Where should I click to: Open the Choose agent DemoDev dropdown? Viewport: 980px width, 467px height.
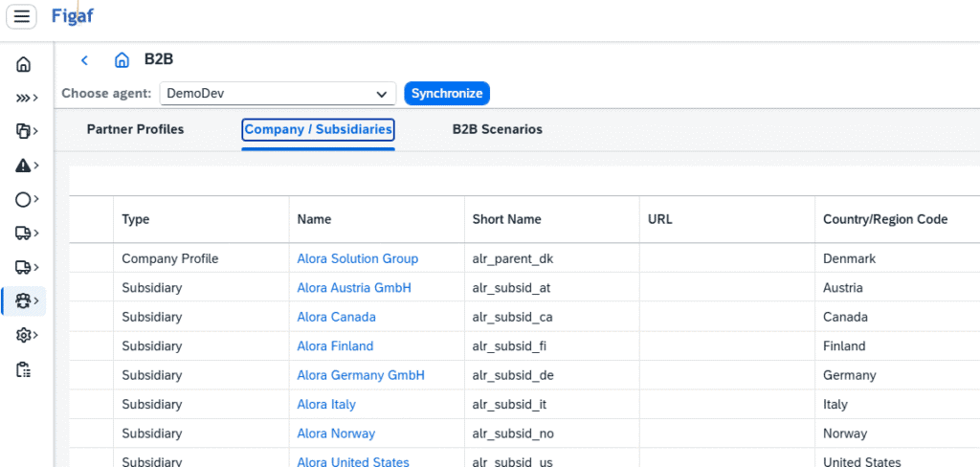click(278, 93)
